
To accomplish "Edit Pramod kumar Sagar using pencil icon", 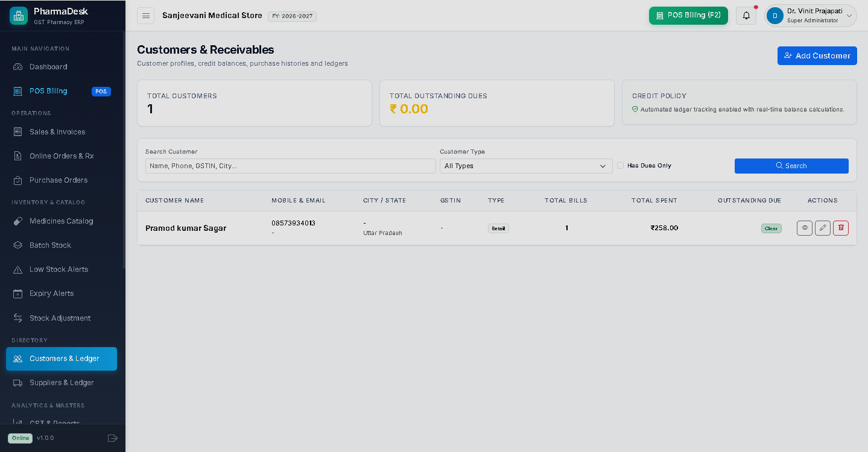I will (823, 228).
